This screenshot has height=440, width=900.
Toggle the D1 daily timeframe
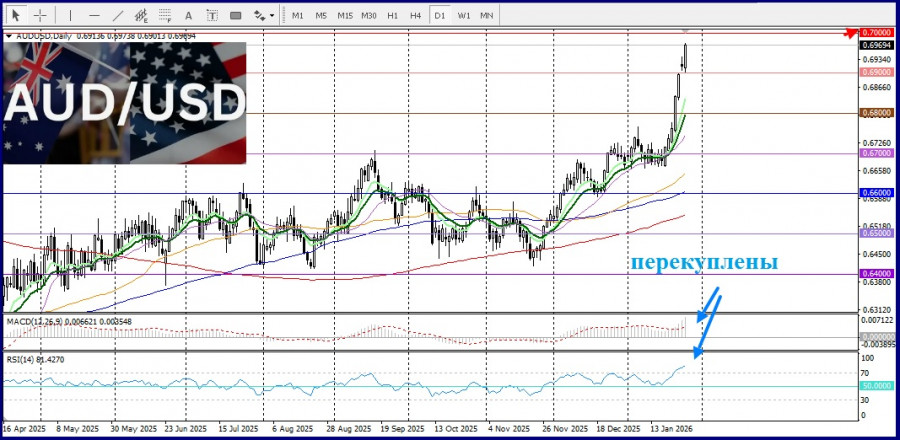(x=440, y=15)
